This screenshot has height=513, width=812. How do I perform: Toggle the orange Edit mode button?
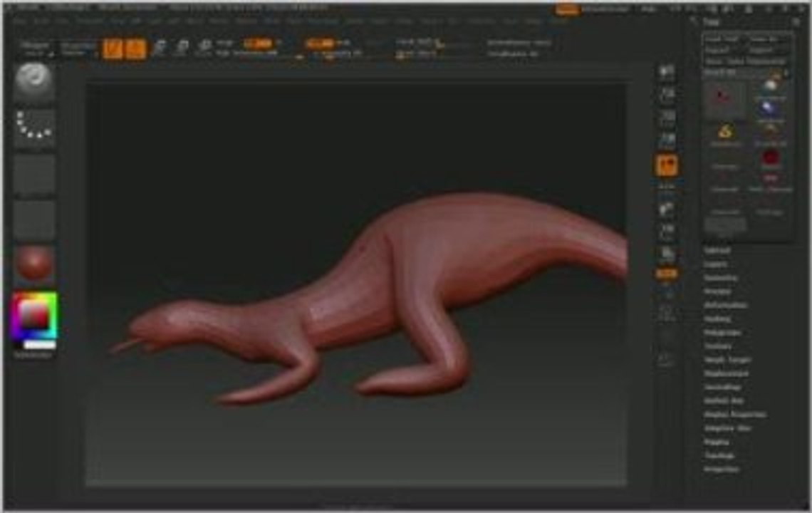(113, 48)
